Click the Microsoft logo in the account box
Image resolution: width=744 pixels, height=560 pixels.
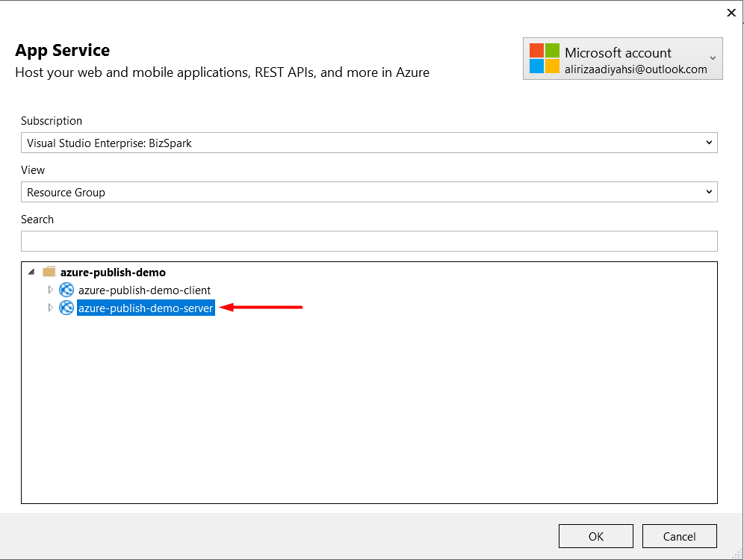545,58
